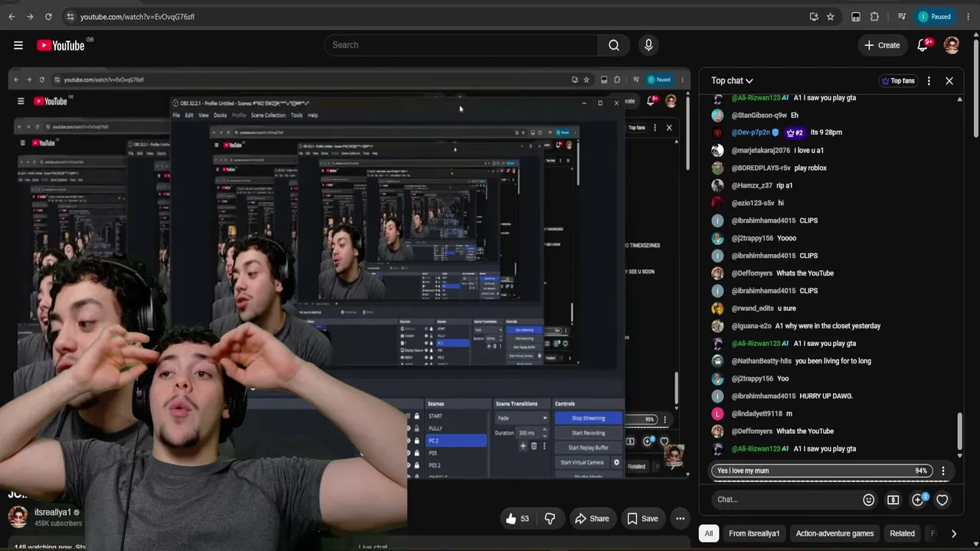
Task: Focus the YouTube Search field
Action: pyautogui.click(x=462, y=45)
